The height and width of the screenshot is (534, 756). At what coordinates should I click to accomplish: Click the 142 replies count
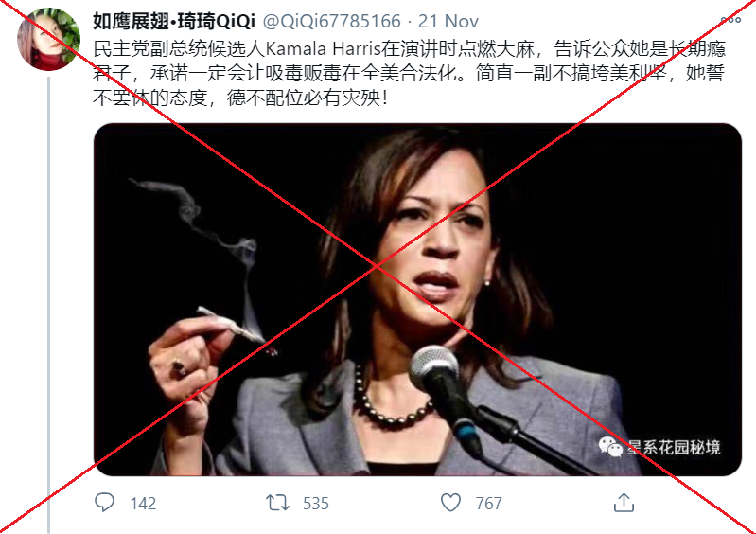(x=143, y=504)
